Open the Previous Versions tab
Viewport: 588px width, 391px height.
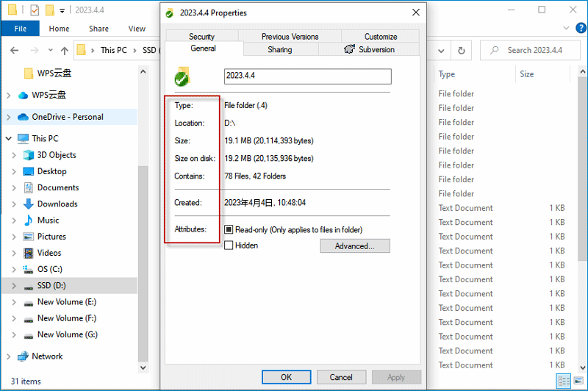click(x=290, y=36)
